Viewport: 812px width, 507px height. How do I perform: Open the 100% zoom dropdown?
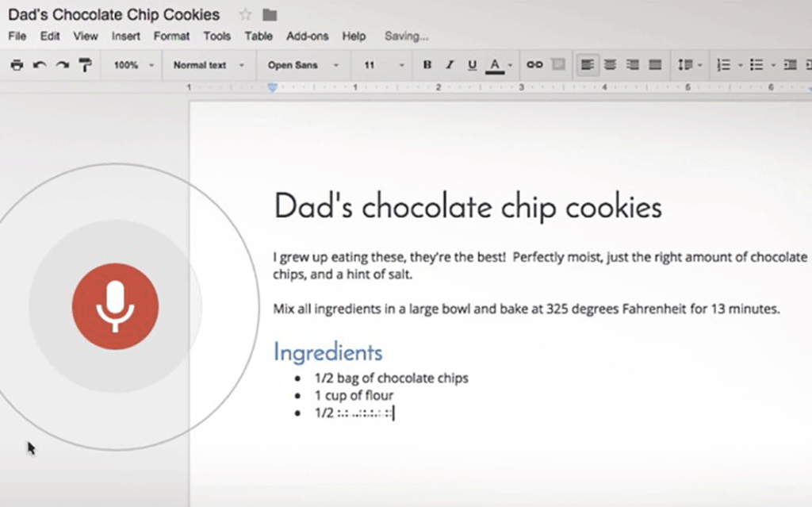tap(133, 65)
